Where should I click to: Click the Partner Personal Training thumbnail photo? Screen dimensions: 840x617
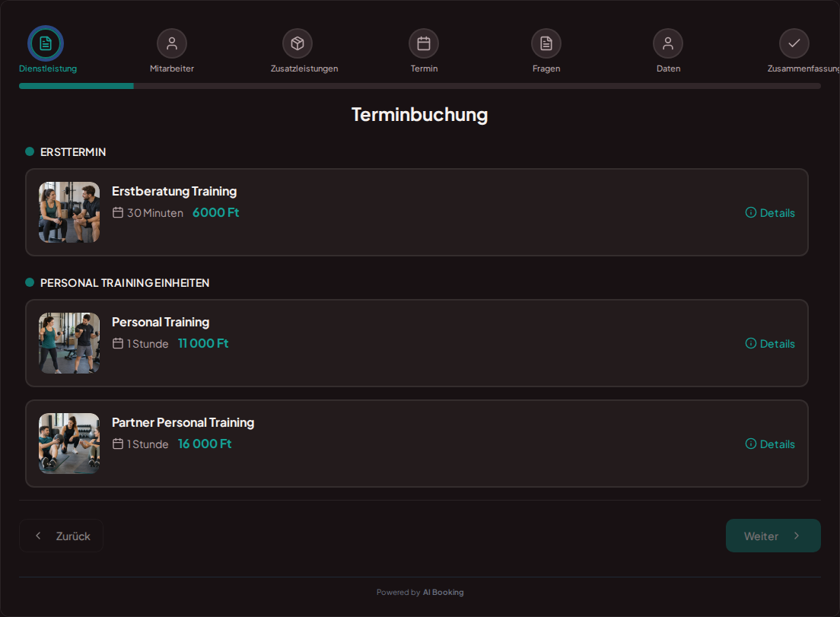[x=69, y=443]
